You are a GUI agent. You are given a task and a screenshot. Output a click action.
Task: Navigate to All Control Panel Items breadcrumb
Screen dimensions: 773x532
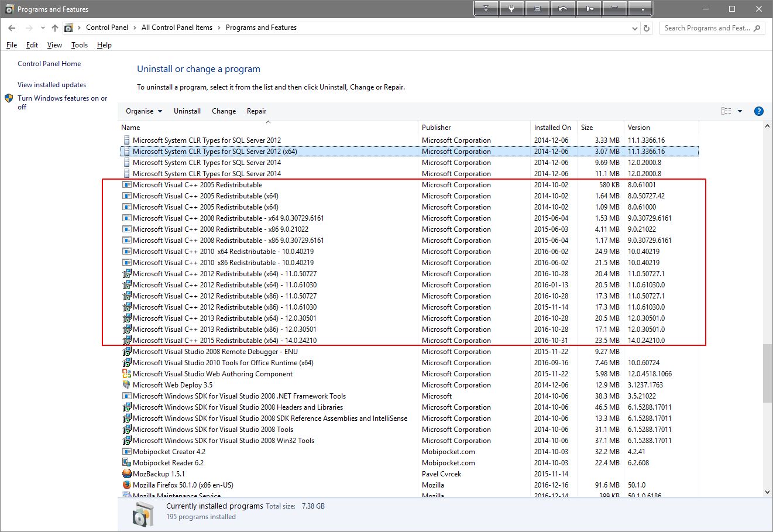point(177,28)
